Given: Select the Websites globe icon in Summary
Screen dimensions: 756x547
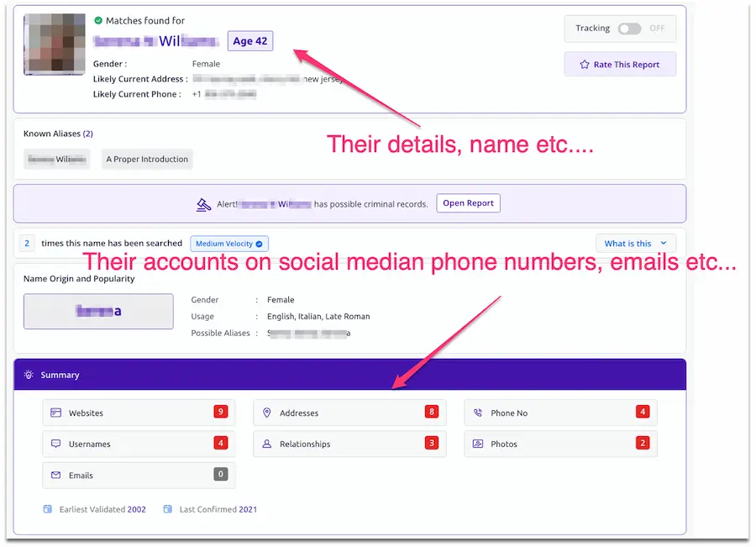Looking at the screenshot, I should click(55, 413).
